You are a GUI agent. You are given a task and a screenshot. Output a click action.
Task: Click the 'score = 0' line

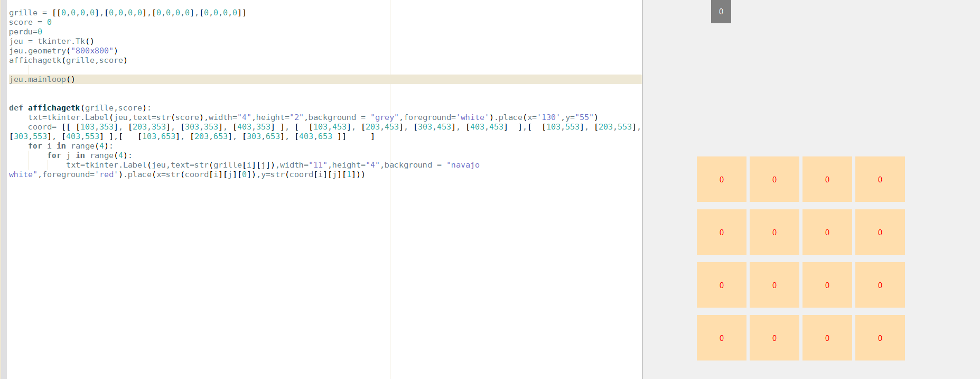(30, 22)
